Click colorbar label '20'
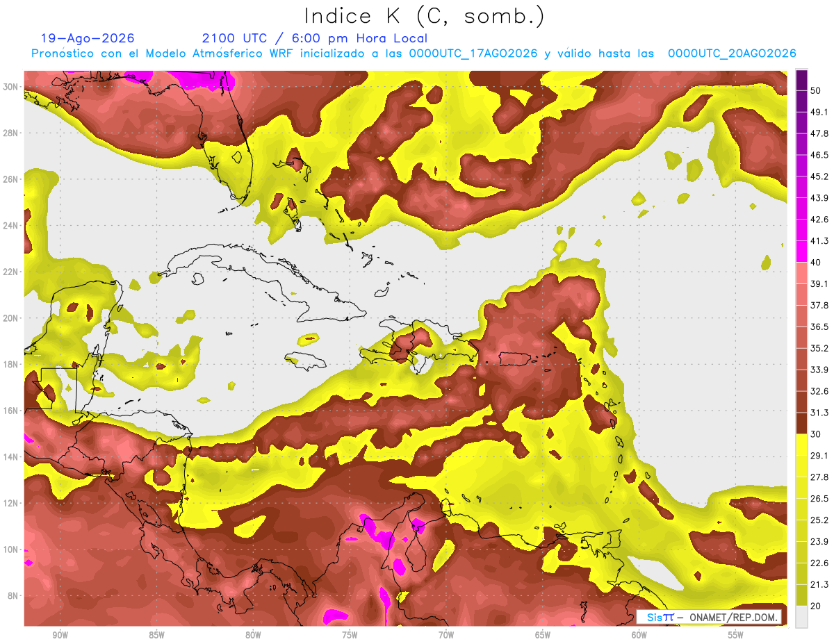The width and height of the screenshot is (834, 644). [x=816, y=606]
